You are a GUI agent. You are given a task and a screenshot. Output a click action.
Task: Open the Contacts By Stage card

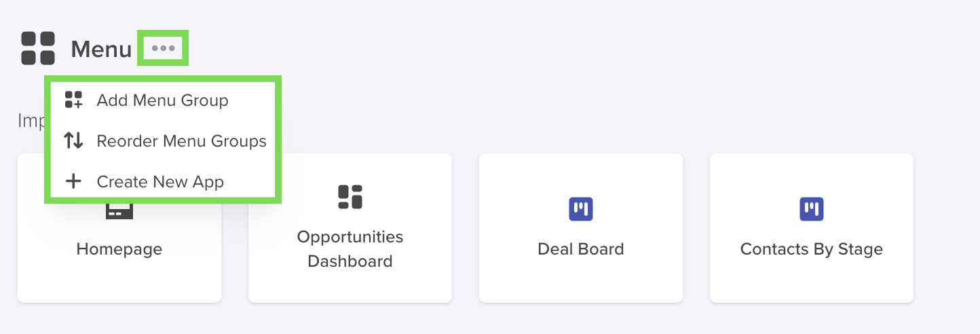pos(812,228)
